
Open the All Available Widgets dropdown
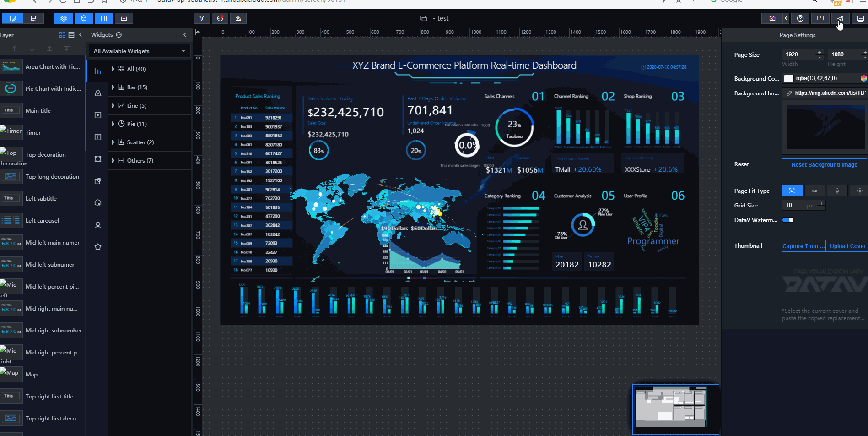140,51
